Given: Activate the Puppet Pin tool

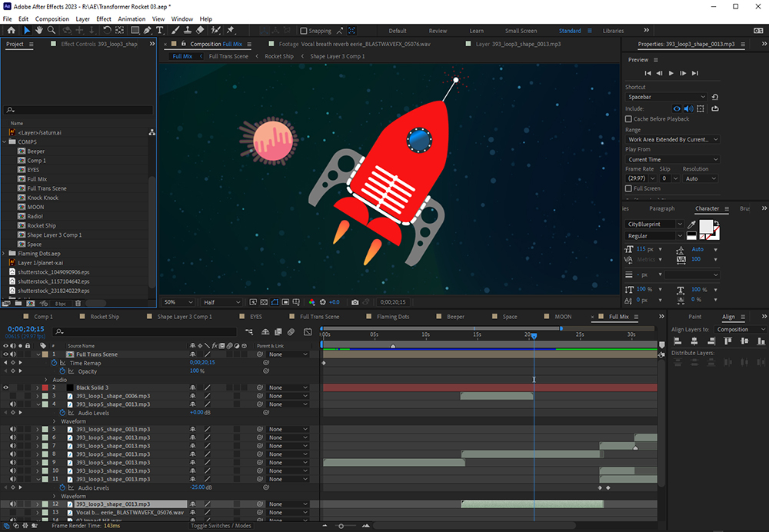Looking at the screenshot, I should [x=230, y=31].
